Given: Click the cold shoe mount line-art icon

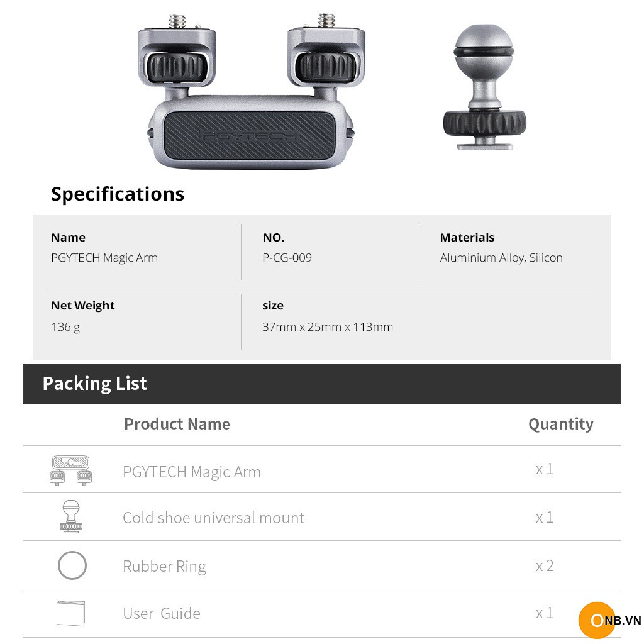Looking at the screenshot, I should [70, 517].
